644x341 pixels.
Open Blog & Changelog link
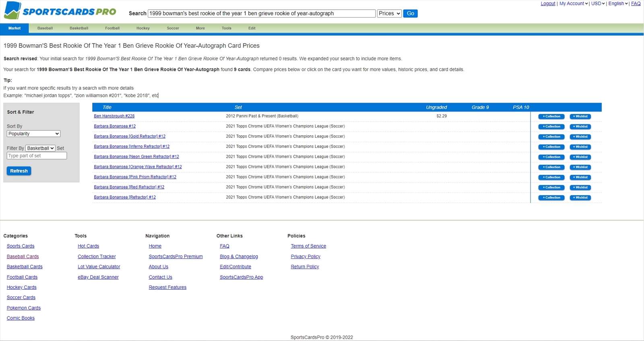pyautogui.click(x=239, y=256)
